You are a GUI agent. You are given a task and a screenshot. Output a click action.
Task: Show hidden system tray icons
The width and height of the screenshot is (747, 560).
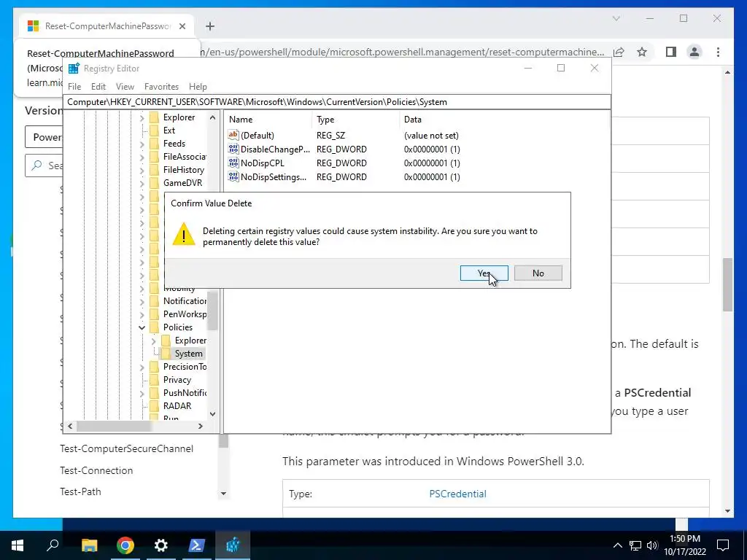click(x=617, y=545)
